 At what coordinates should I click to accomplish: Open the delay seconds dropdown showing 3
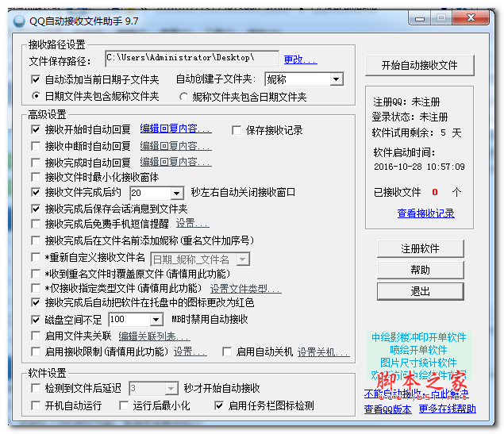153,389
